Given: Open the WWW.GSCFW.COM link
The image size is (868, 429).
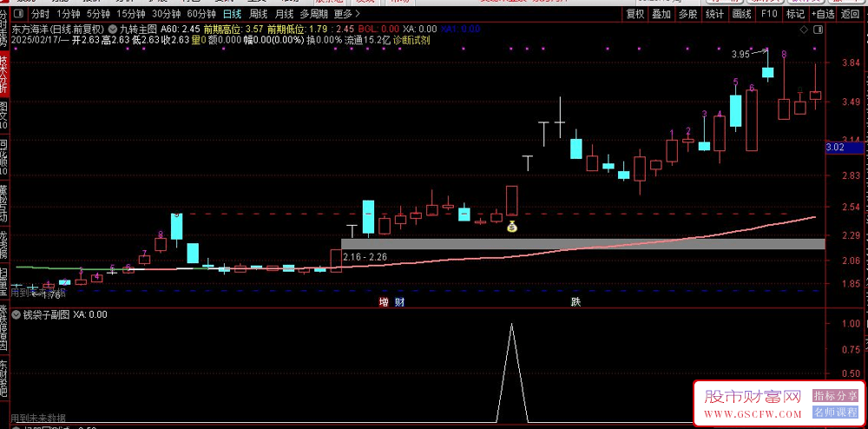Looking at the screenshot, I should pos(753,414).
